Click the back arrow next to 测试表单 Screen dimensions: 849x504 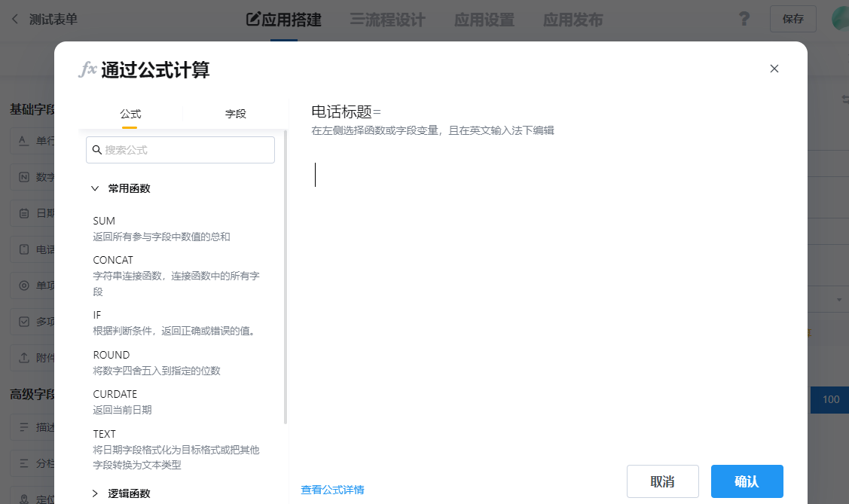click(15, 18)
